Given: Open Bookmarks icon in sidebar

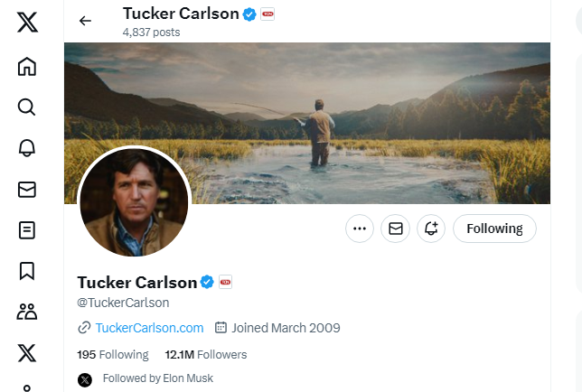Looking at the screenshot, I should [x=27, y=271].
